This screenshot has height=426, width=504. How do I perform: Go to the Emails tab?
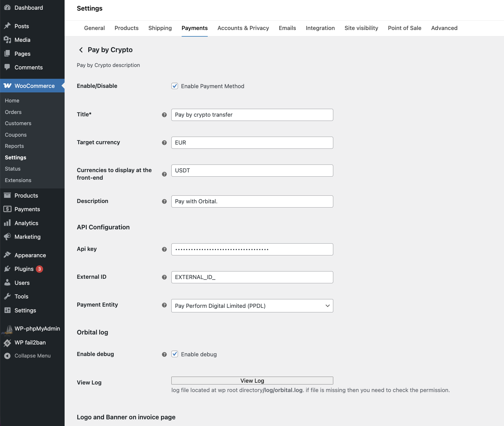(287, 28)
